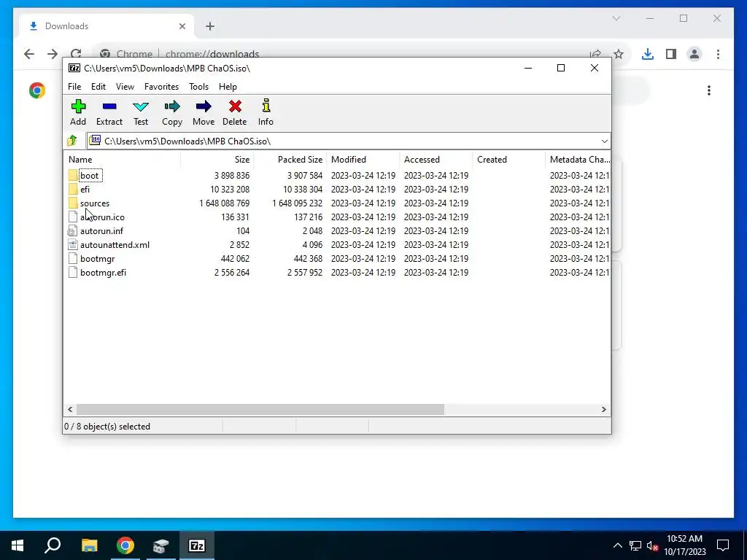
Task: Bookmark page with Chrome star icon
Action: tap(619, 54)
